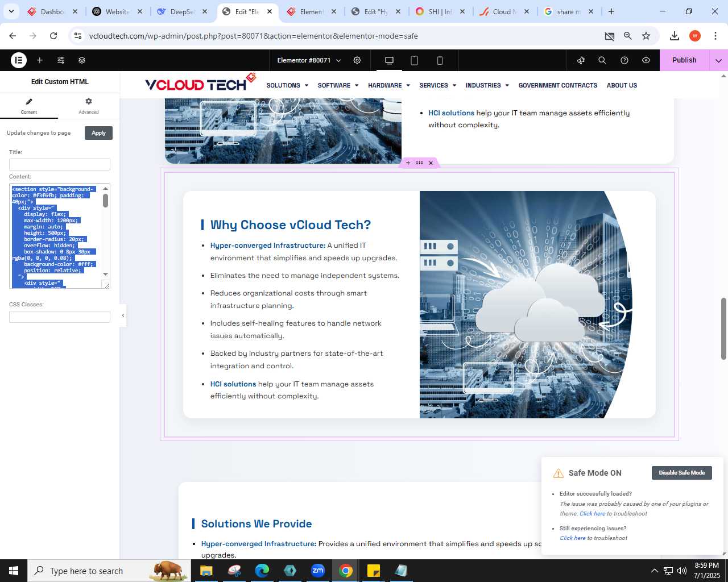
Task: Open the Windows Start menu
Action: pos(14,571)
